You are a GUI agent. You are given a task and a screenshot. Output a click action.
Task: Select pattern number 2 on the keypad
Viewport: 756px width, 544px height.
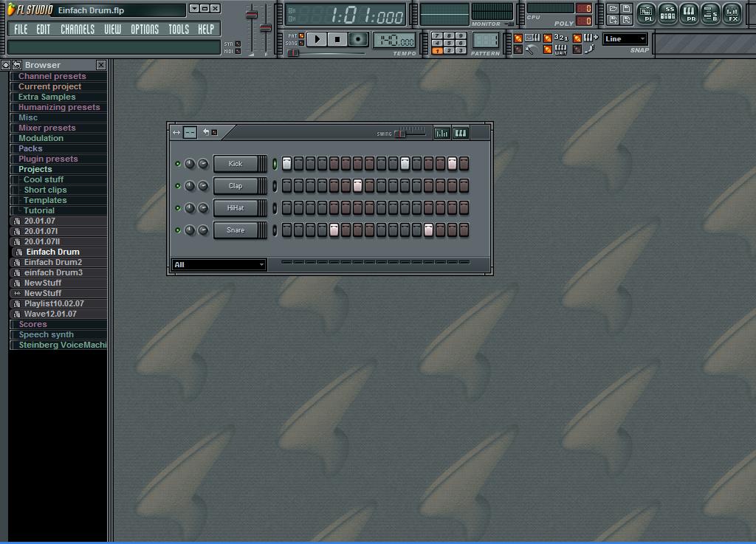coord(449,50)
